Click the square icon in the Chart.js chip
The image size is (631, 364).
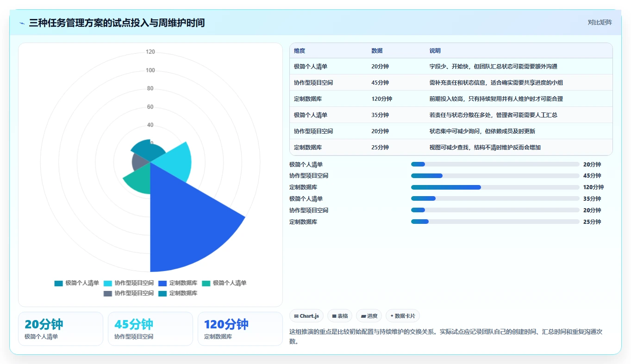click(x=296, y=316)
